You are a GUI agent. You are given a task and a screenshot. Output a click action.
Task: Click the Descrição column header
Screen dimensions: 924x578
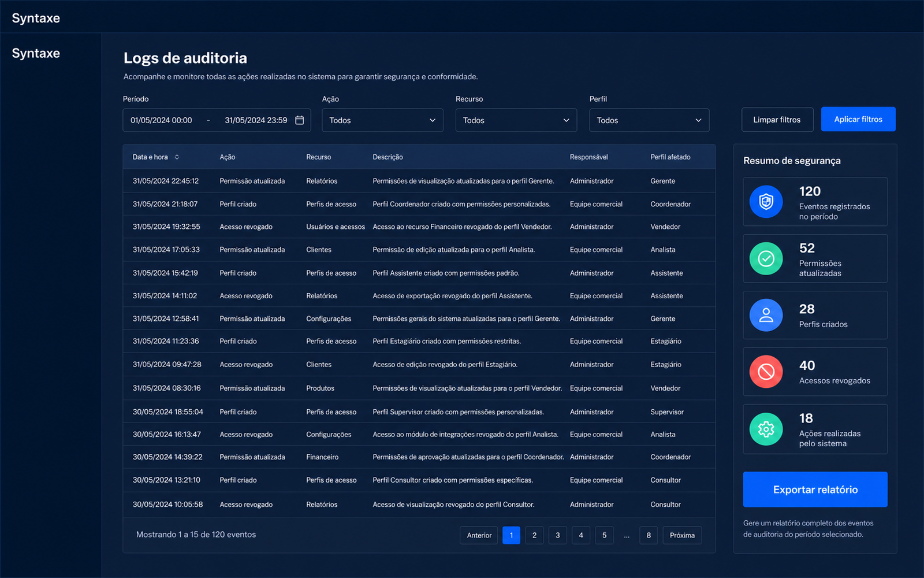coord(388,157)
